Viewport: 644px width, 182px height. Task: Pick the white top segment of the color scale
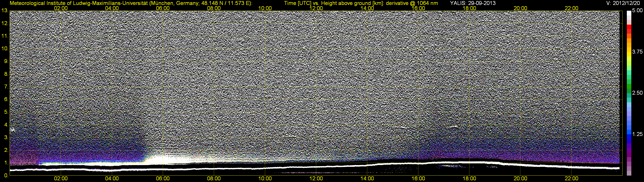[629, 13]
